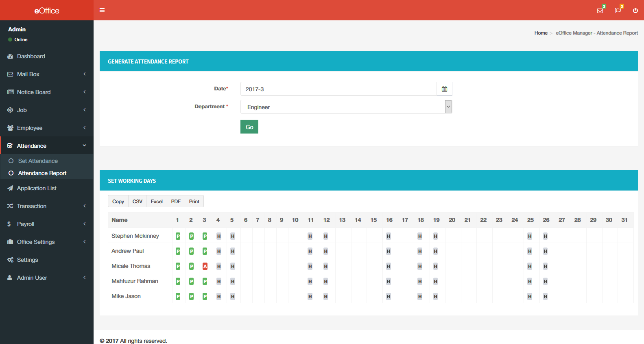The width and height of the screenshot is (644, 344).
Task: Open the Department dropdown
Action: [x=346, y=107]
